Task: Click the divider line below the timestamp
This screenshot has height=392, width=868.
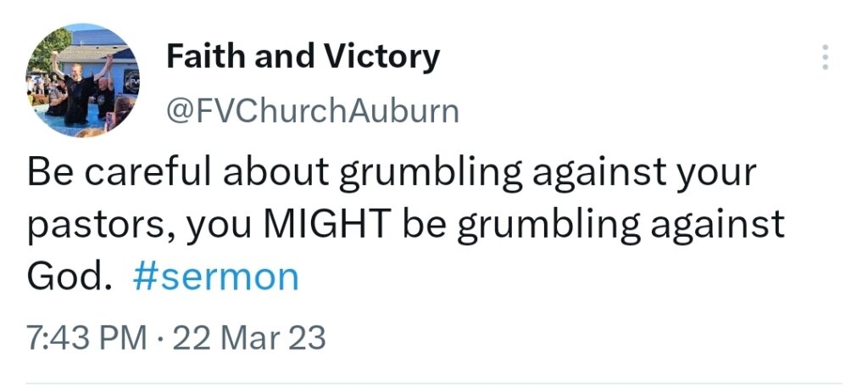Action: [x=434, y=383]
